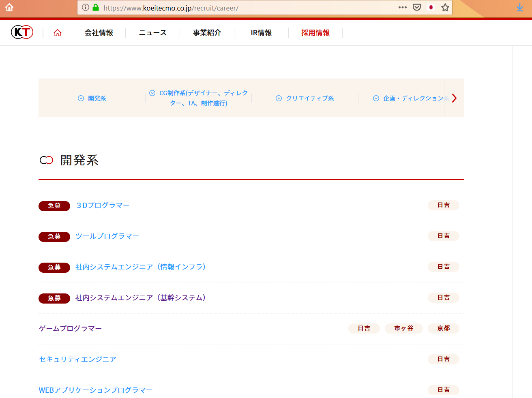Click 日吉 tag on ツールプログラマー row

point(444,236)
